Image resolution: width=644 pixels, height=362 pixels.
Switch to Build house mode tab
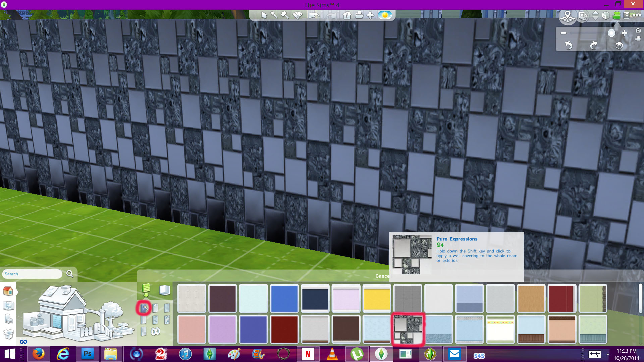(x=8, y=291)
